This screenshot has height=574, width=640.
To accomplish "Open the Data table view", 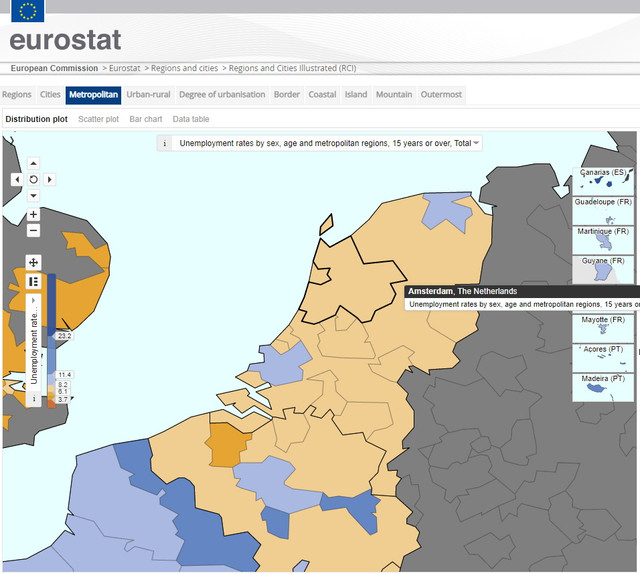I will point(191,119).
